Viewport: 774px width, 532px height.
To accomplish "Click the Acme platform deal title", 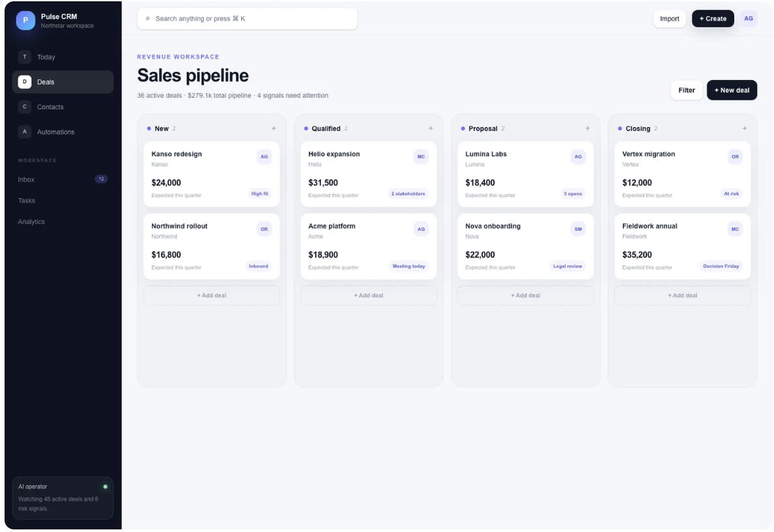I will click(332, 226).
